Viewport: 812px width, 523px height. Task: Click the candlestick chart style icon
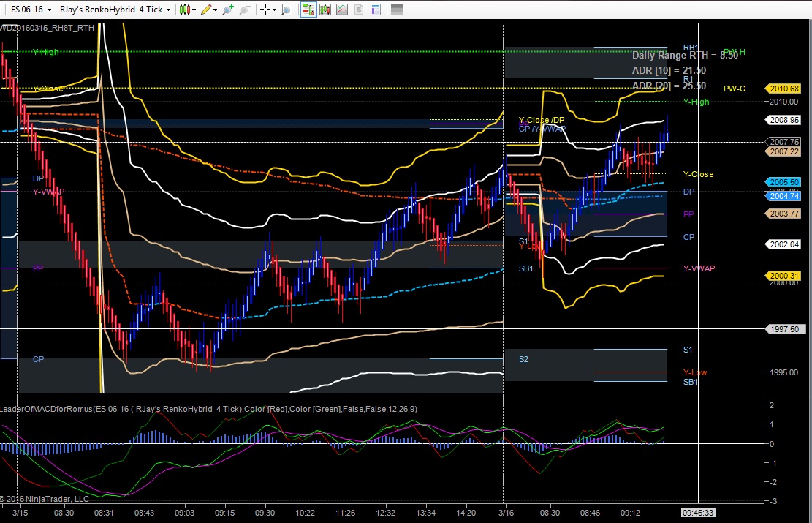[x=184, y=10]
